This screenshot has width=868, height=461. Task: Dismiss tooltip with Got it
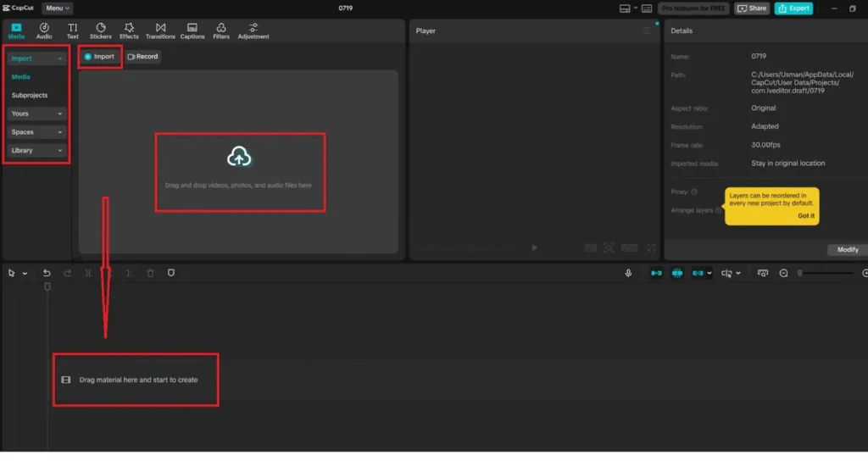point(806,216)
